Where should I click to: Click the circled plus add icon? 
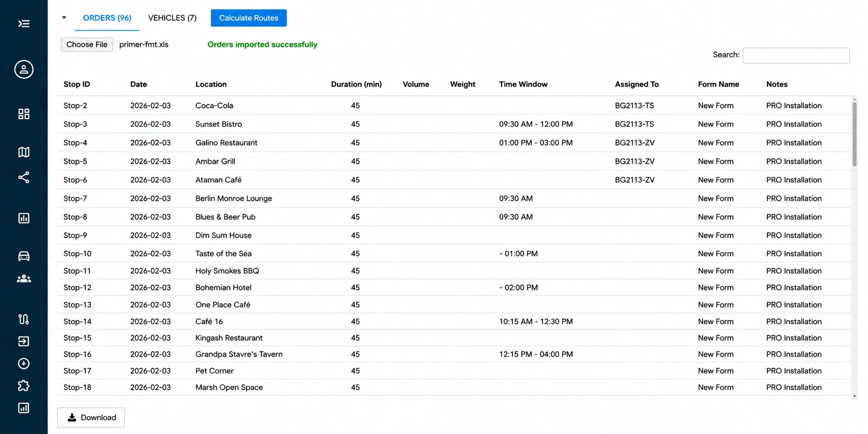click(23, 364)
